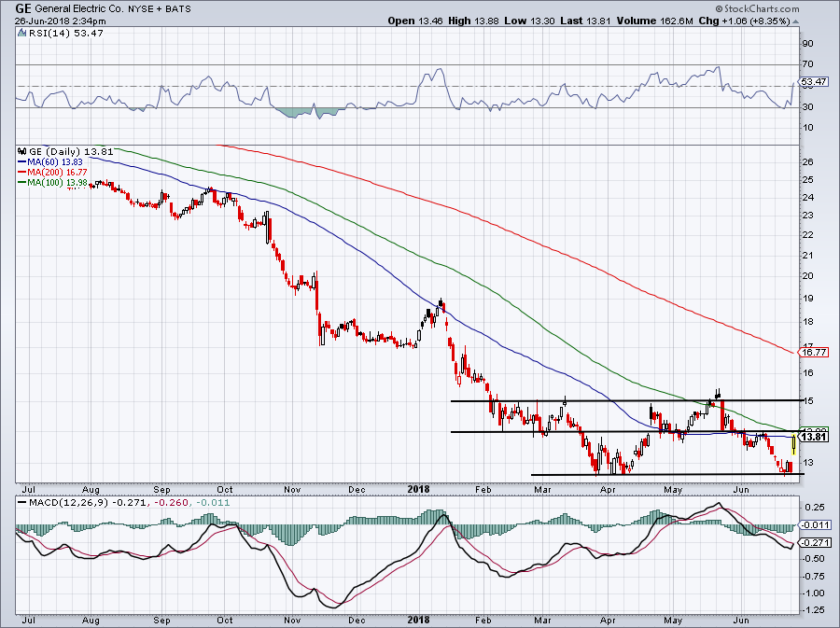
Task: Click the candlestick icon beside GE (Daily)
Action: click(x=22, y=151)
